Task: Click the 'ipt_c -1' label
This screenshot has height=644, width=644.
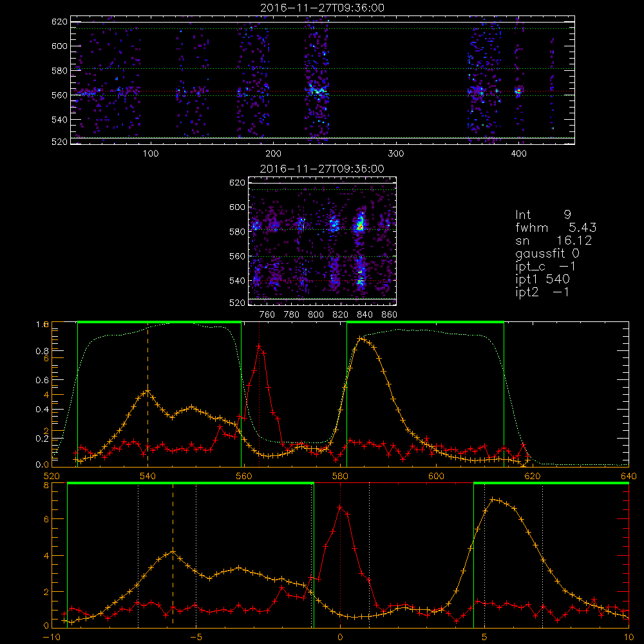Action: [545, 267]
